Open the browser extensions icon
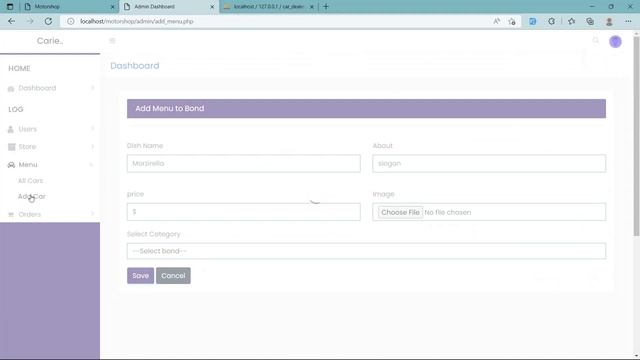The image size is (640, 360). click(x=551, y=21)
